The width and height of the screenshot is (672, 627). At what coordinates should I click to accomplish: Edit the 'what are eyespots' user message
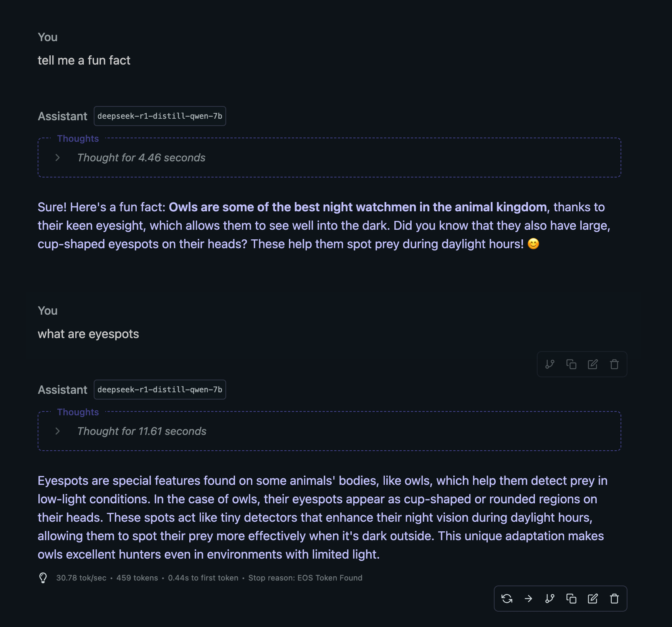593,364
